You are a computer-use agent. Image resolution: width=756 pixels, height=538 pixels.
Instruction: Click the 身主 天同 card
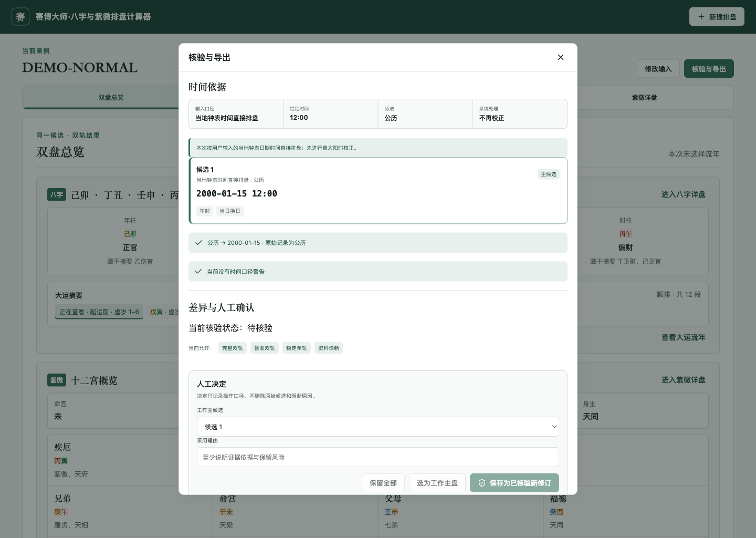click(x=643, y=411)
